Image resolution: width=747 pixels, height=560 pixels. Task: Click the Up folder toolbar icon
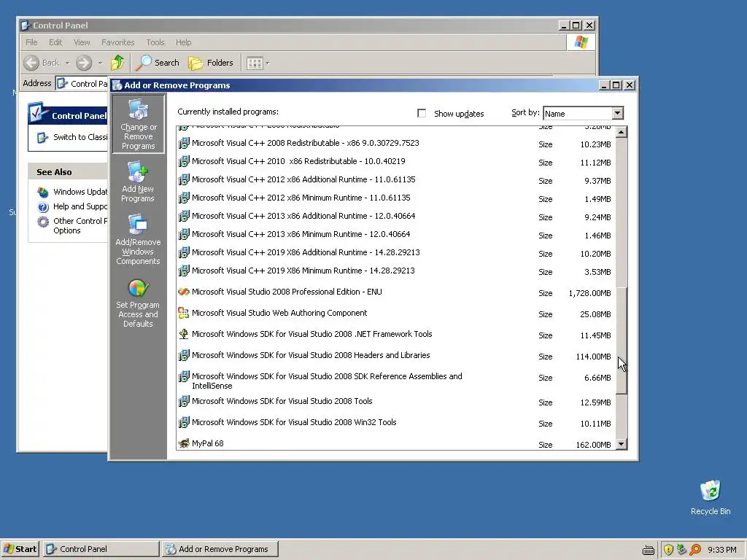point(117,63)
